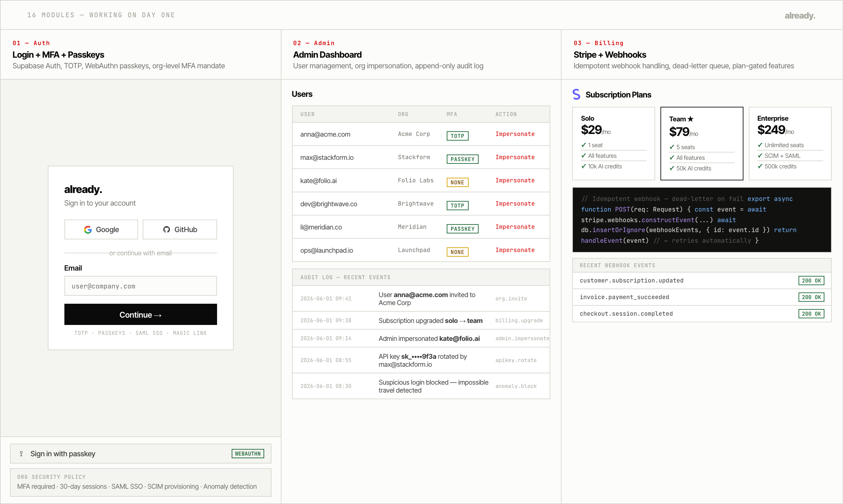The width and height of the screenshot is (843, 504).
Task: Click the checkmark beside Unlimited seats
Action: [x=760, y=145]
